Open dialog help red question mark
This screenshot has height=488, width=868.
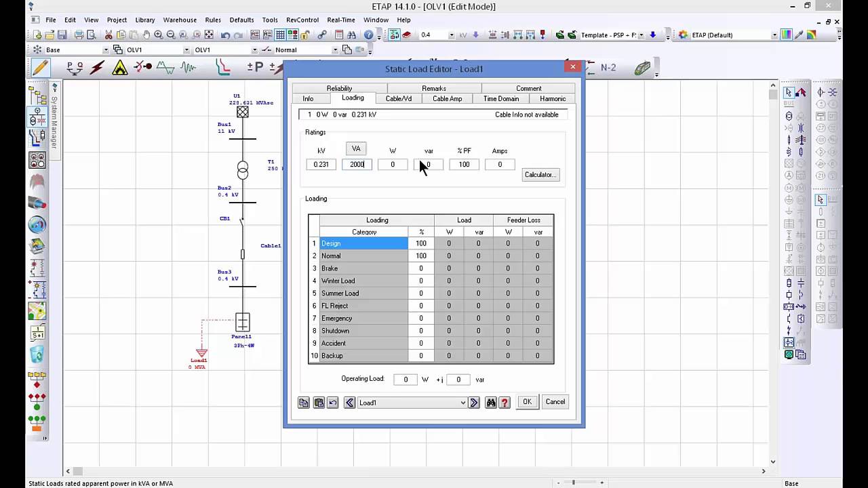point(505,403)
